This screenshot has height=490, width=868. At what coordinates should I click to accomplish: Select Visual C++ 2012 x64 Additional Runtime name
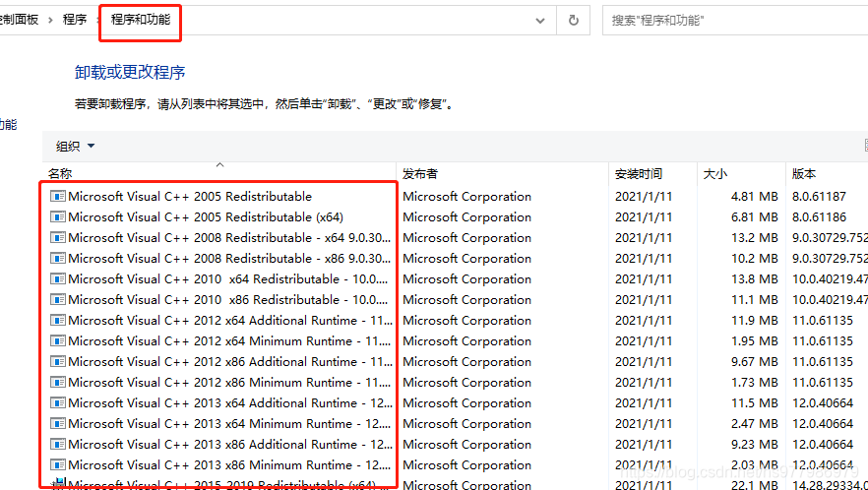click(230, 320)
